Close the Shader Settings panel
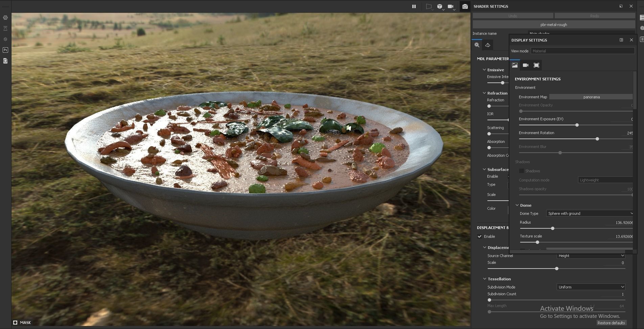 coord(631,6)
